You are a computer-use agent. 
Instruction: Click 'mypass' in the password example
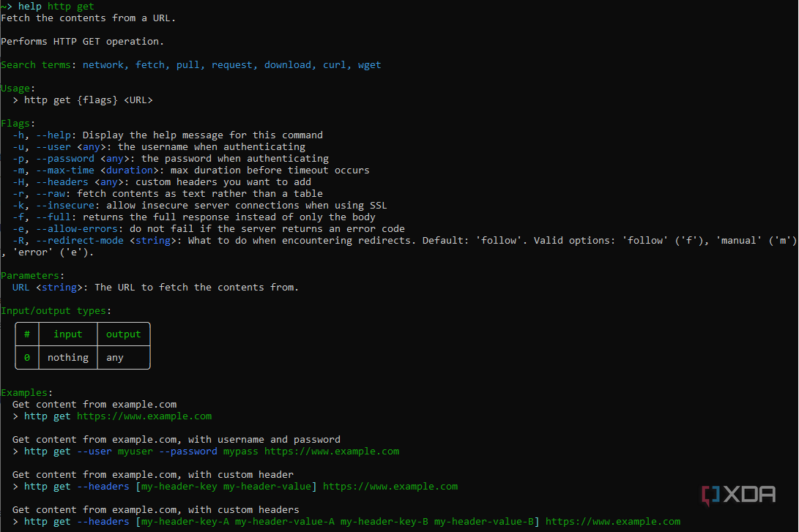click(240, 451)
